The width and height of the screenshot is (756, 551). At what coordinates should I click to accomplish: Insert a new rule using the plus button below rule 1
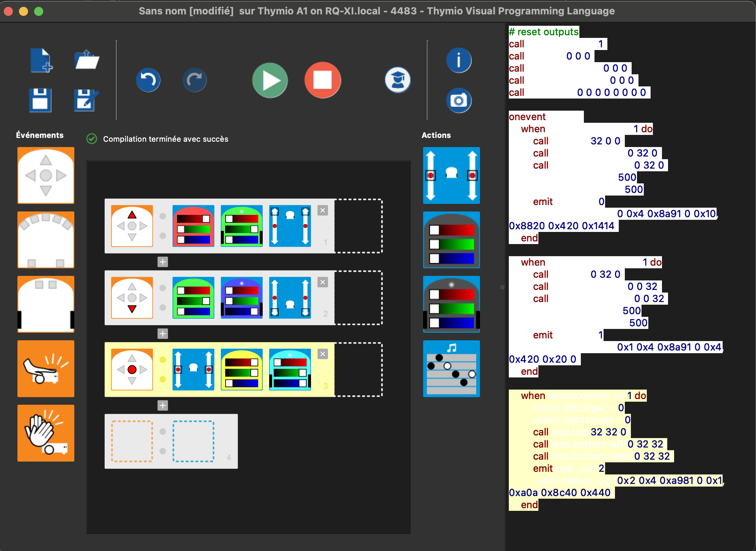[163, 262]
